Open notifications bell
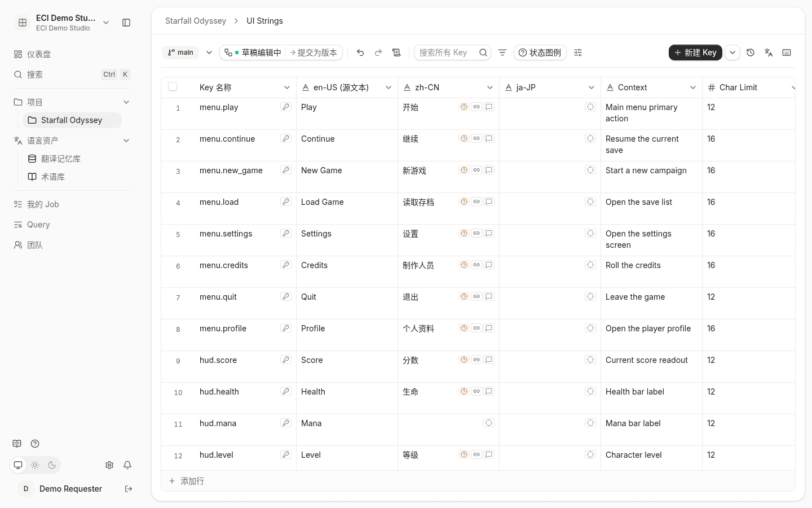Screen dimensions: 812x508 (127, 465)
